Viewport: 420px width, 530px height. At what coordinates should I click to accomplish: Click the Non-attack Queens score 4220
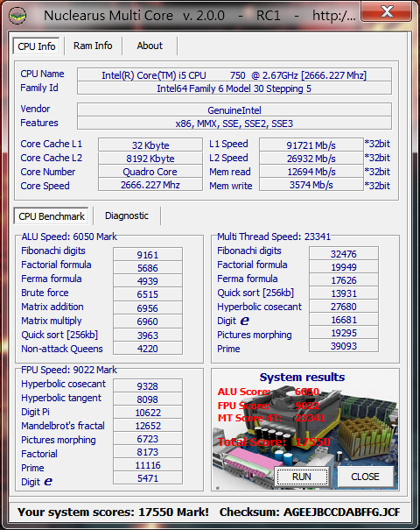coord(148,348)
